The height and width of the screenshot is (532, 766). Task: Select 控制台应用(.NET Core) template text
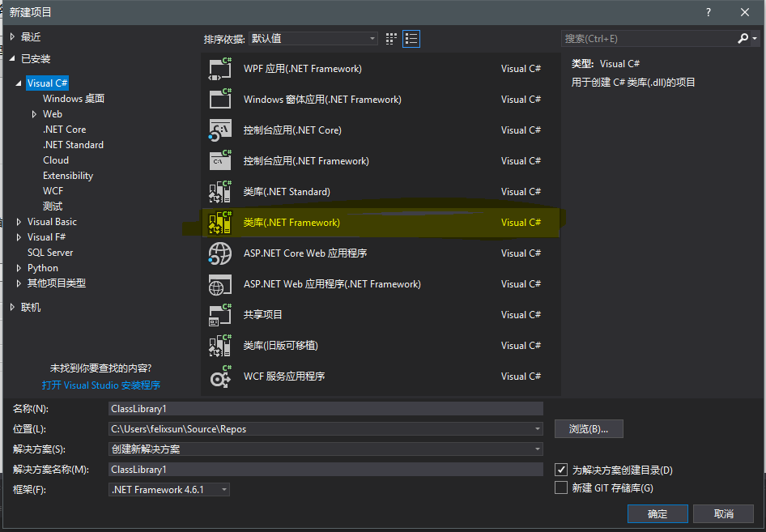point(292,130)
